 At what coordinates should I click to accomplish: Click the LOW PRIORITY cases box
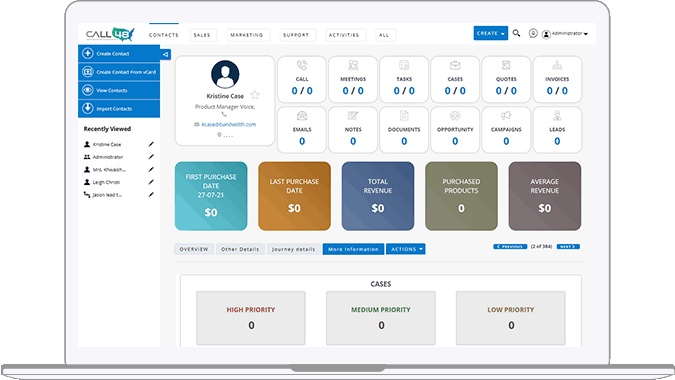(x=511, y=318)
